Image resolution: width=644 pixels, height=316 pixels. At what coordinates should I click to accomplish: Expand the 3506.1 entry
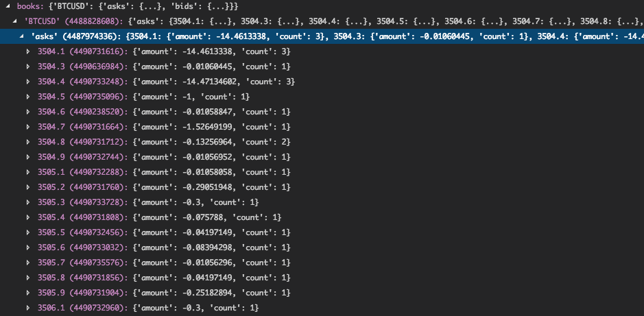tap(28, 308)
